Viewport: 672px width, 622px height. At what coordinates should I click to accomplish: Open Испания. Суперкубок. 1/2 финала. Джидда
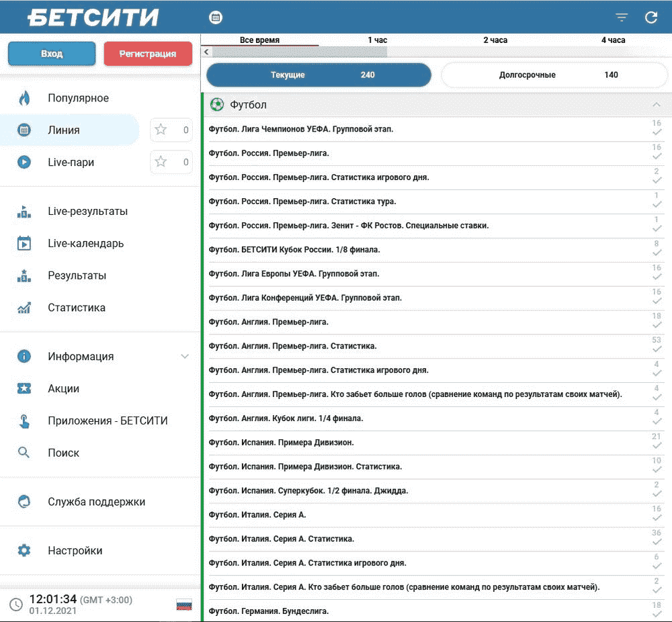pyautogui.click(x=434, y=490)
